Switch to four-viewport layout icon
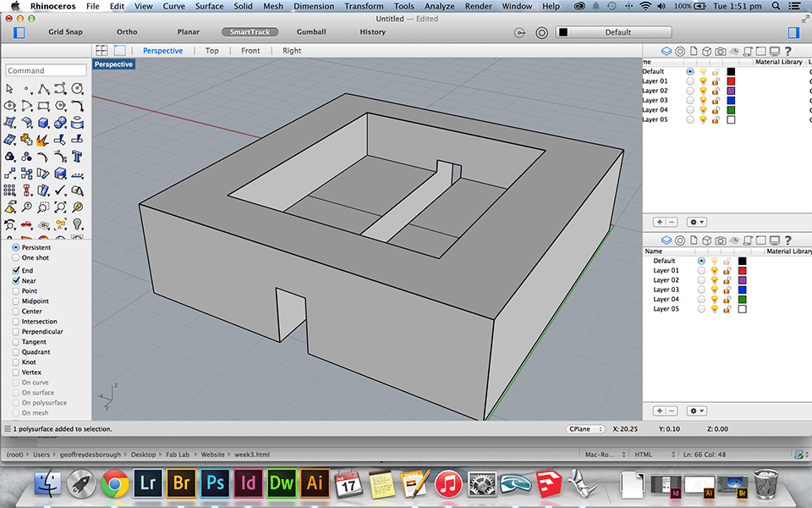The image size is (812, 508). point(101,51)
